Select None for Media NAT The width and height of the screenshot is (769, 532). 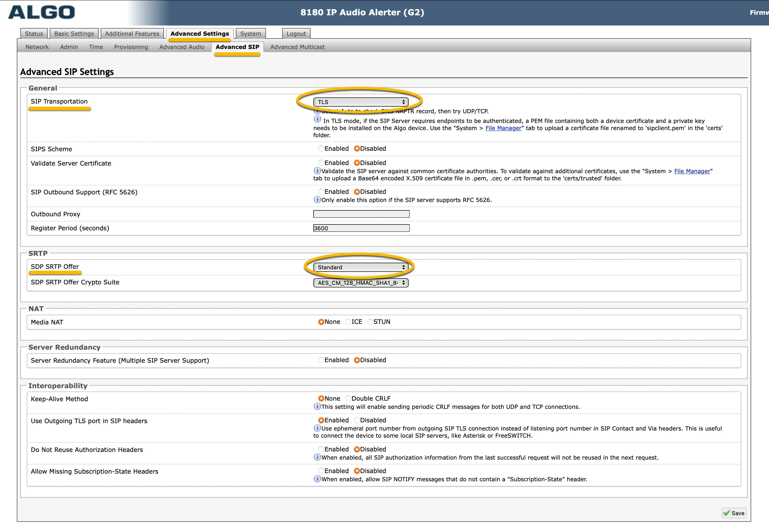tap(321, 322)
